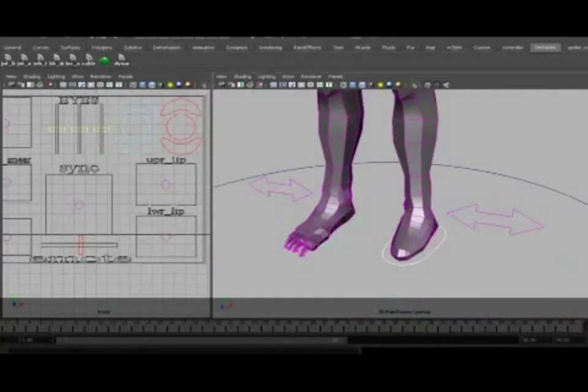Open the Deformation shelf tab
Viewport: 588px width, 392px height.
(167, 48)
